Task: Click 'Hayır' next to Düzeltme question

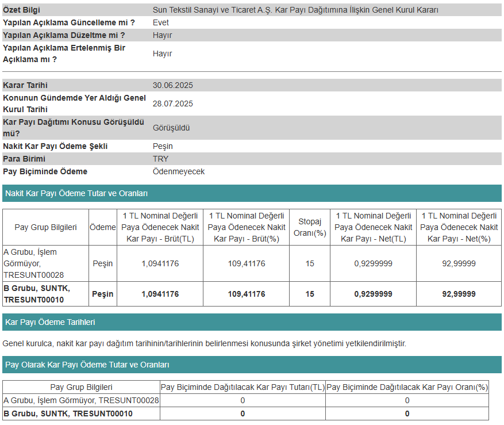Action: [162, 35]
